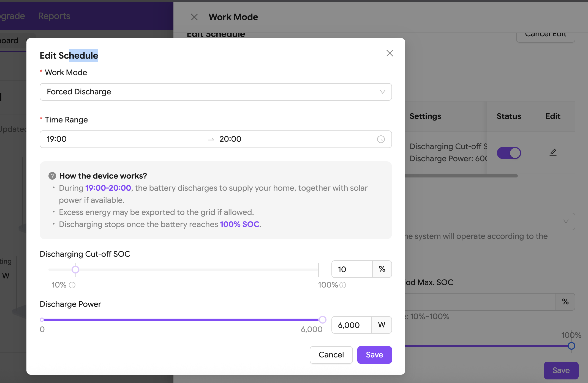Cancel the schedule edit dialog

point(331,355)
